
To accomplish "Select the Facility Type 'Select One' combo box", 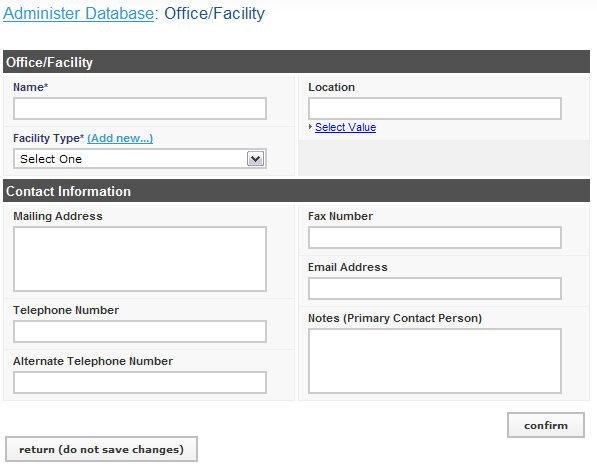I will (x=140, y=158).
